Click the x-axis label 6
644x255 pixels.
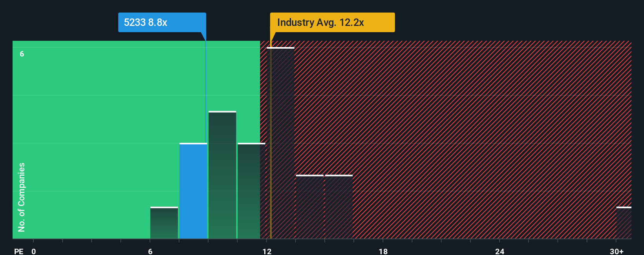click(150, 251)
